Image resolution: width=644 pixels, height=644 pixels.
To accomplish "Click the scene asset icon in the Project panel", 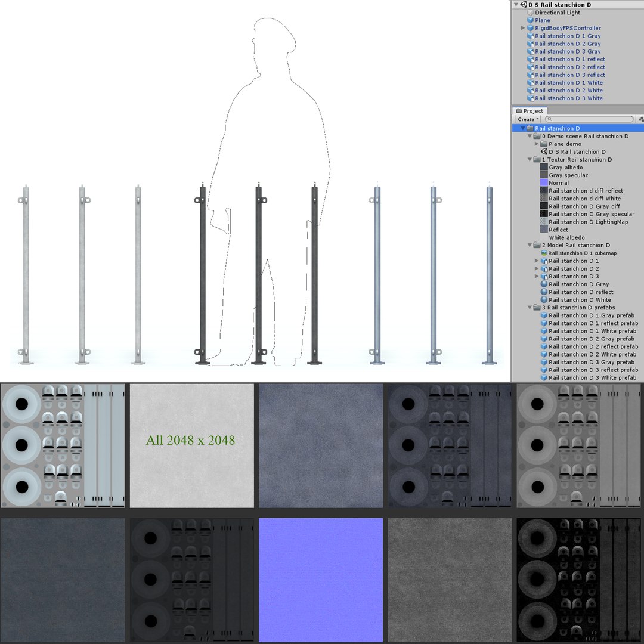I will (x=544, y=151).
